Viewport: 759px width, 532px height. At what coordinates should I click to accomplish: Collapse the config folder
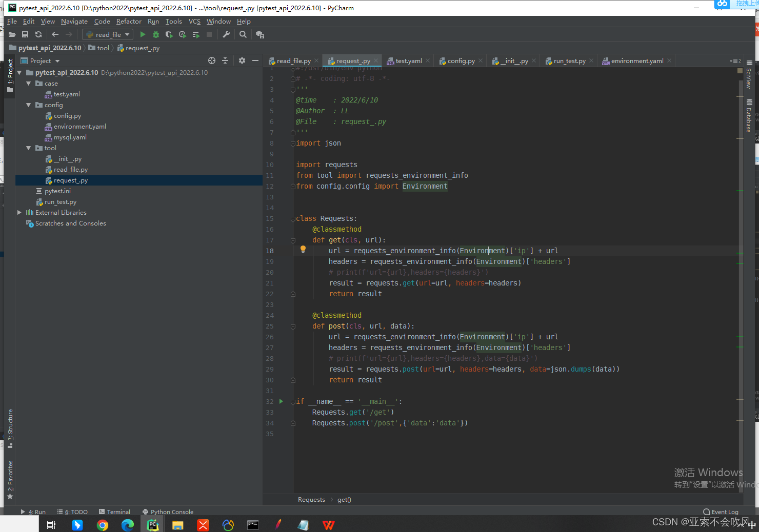point(29,105)
